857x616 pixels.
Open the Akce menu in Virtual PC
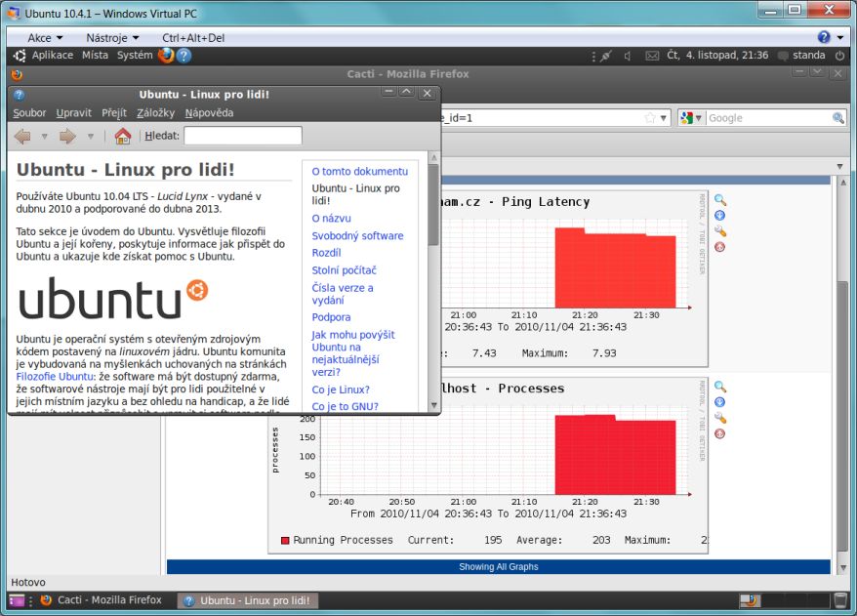pyautogui.click(x=45, y=38)
